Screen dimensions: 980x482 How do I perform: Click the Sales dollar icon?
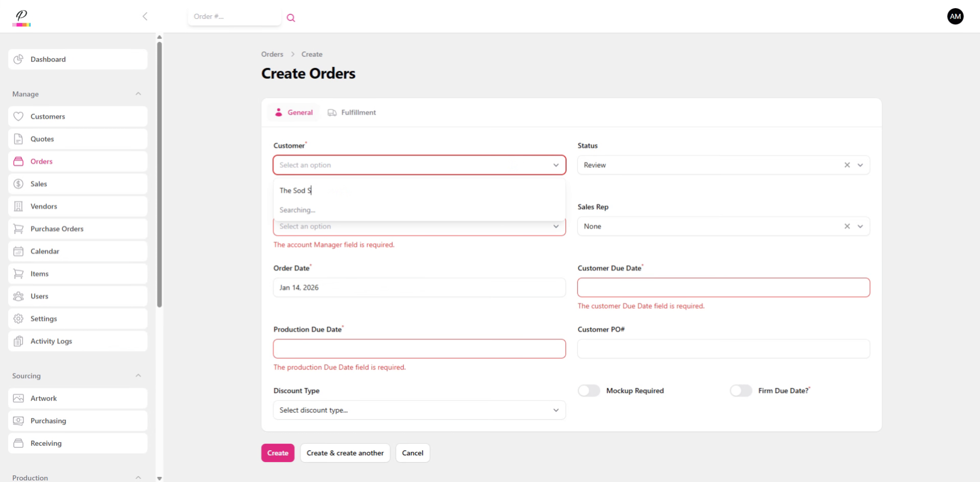tap(18, 183)
